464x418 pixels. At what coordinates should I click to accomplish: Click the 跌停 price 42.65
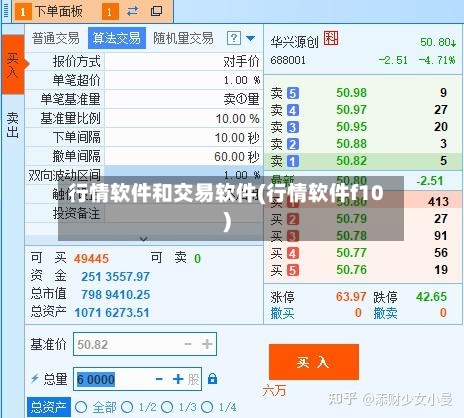pyautogui.click(x=431, y=297)
